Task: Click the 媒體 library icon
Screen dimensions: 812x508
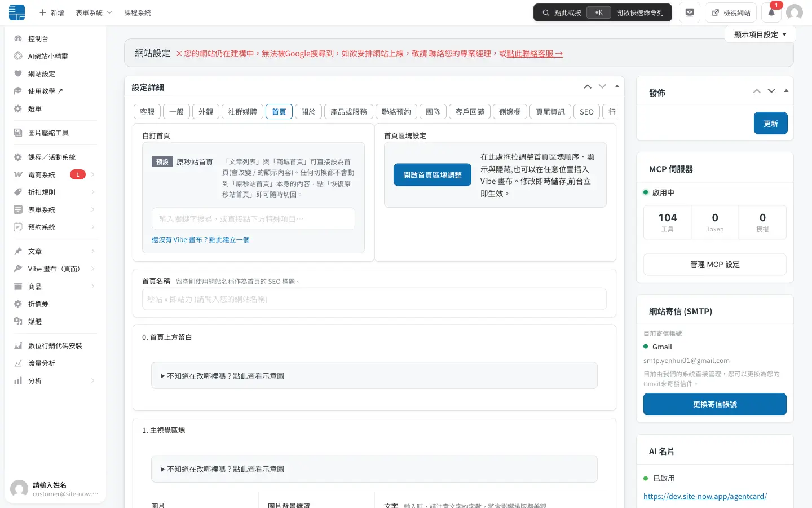Action: point(18,321)
